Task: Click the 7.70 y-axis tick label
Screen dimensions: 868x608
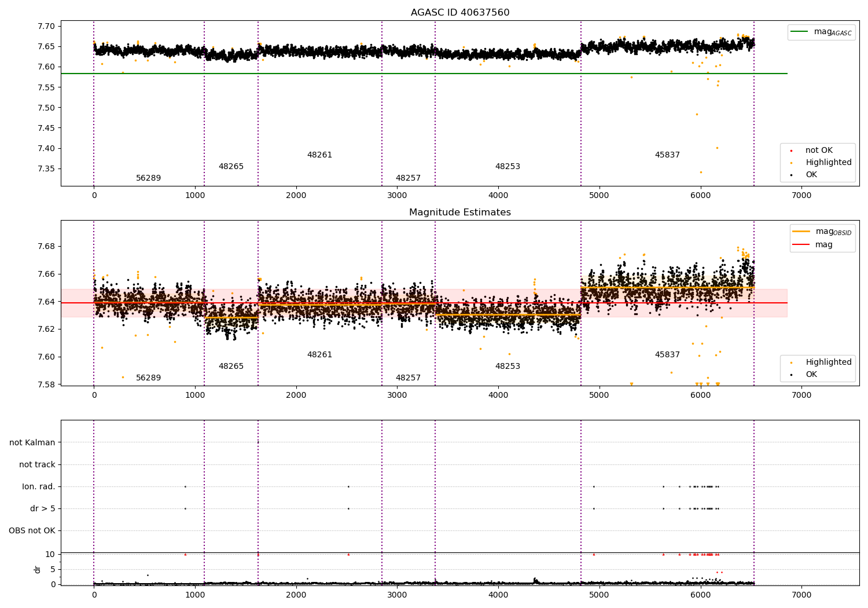Action: (x=46, y=27)
